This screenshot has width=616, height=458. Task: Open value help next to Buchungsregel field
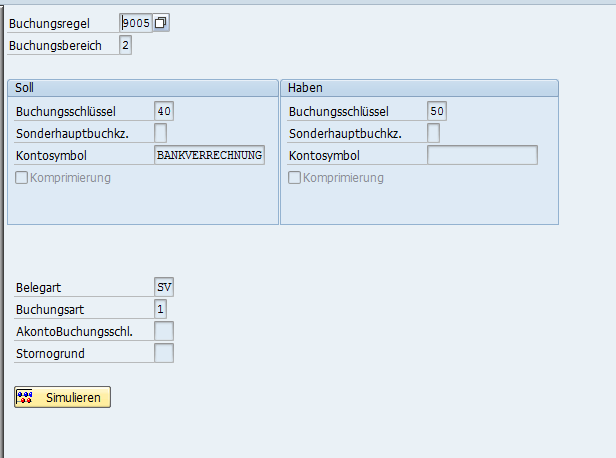pos(161,22)
